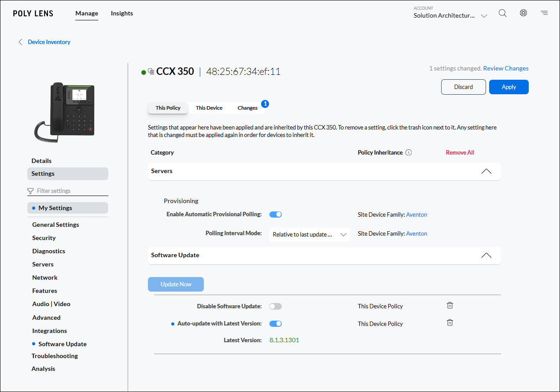Click the search magnifier icon
Screen dimensions: 560x392
tap(502, 13)
